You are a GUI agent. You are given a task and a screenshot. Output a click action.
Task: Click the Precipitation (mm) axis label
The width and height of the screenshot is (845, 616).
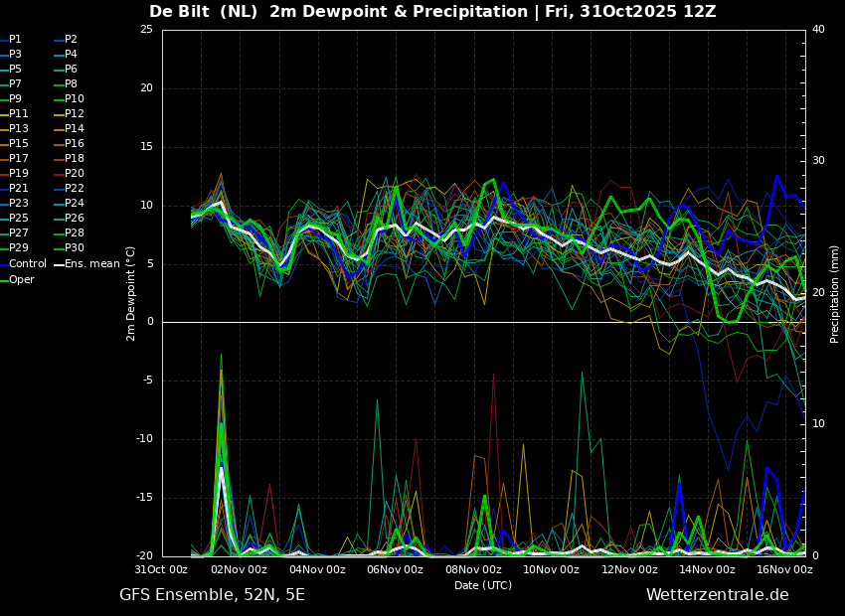[x=835, y=293]
